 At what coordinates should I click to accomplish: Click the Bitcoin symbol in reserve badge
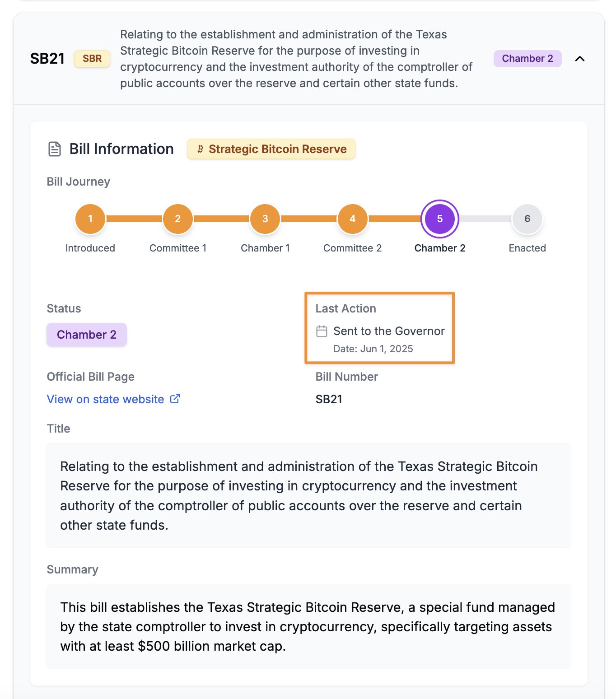(x=200, y=149)
